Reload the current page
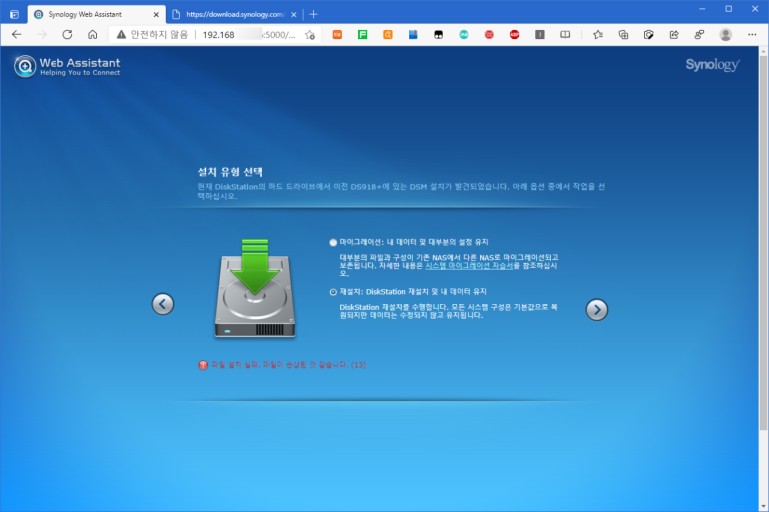This screenshot has height=512, width=769. 67,34
